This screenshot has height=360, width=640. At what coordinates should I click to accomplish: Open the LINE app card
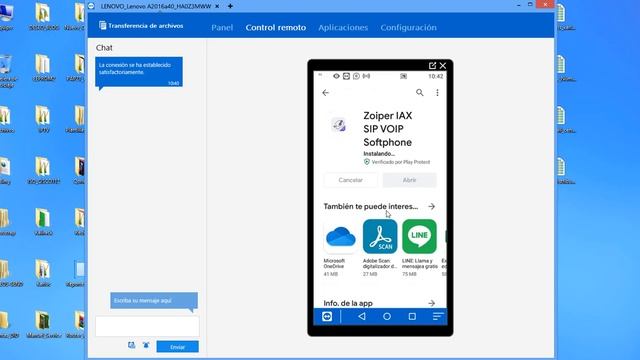click(x=420, y=247)
